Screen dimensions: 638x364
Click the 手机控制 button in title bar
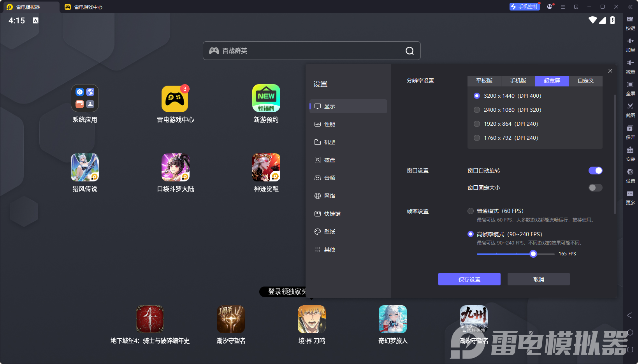pos(525,7)
